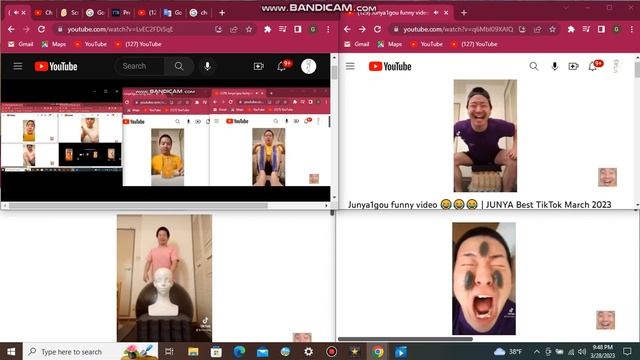Screen dimensions: 640x360
Task: Start voice search in the white YouTube header
Action: click(x=554, y=66)
